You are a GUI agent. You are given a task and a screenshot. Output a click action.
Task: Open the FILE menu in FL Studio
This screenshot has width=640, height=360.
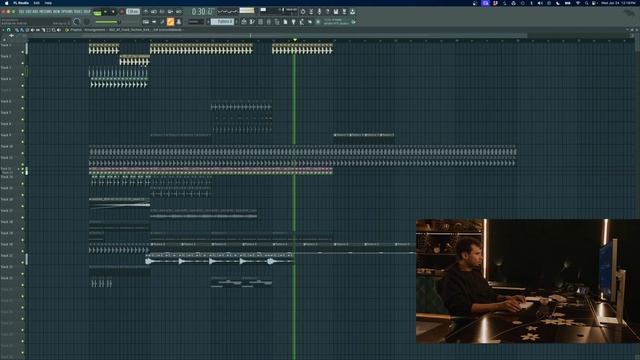[21, 11]
